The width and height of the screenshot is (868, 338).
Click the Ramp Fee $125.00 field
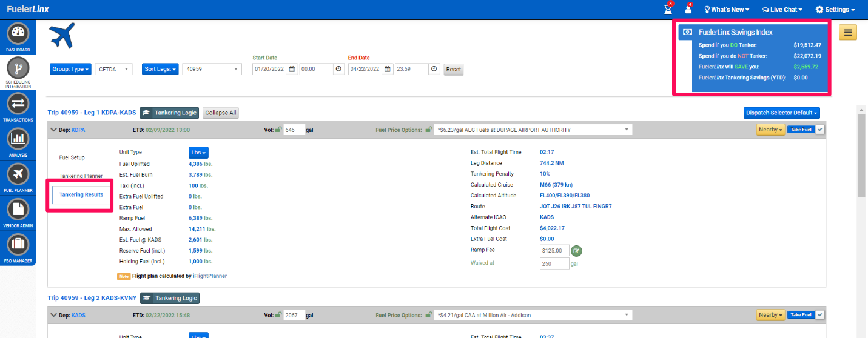[x=554, y=250]
